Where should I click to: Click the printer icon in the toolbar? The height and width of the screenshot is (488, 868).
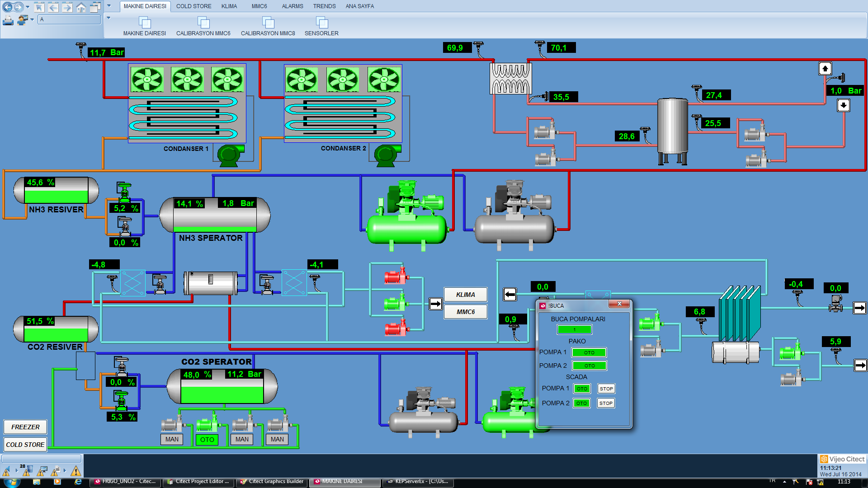8,20
